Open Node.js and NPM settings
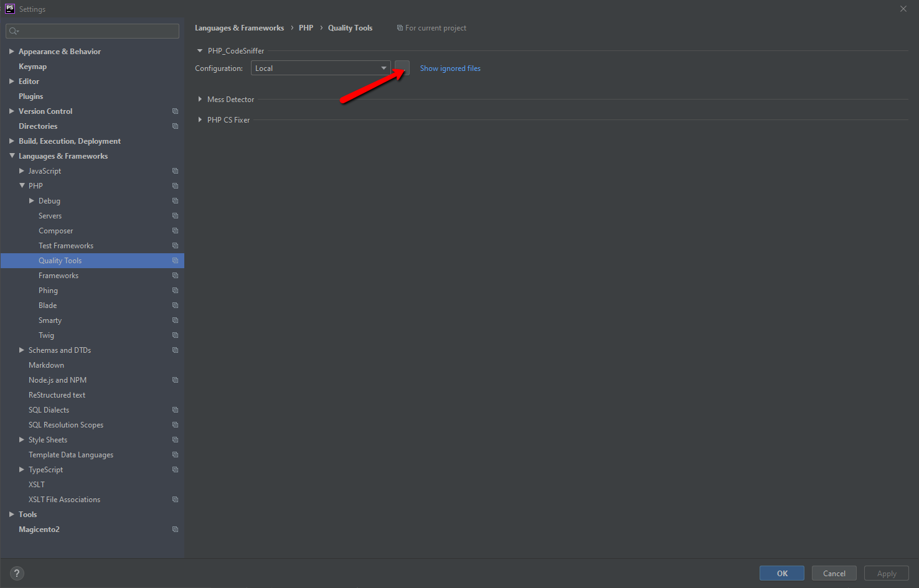This screenshot has width=919, height=588. pos(57,380)
